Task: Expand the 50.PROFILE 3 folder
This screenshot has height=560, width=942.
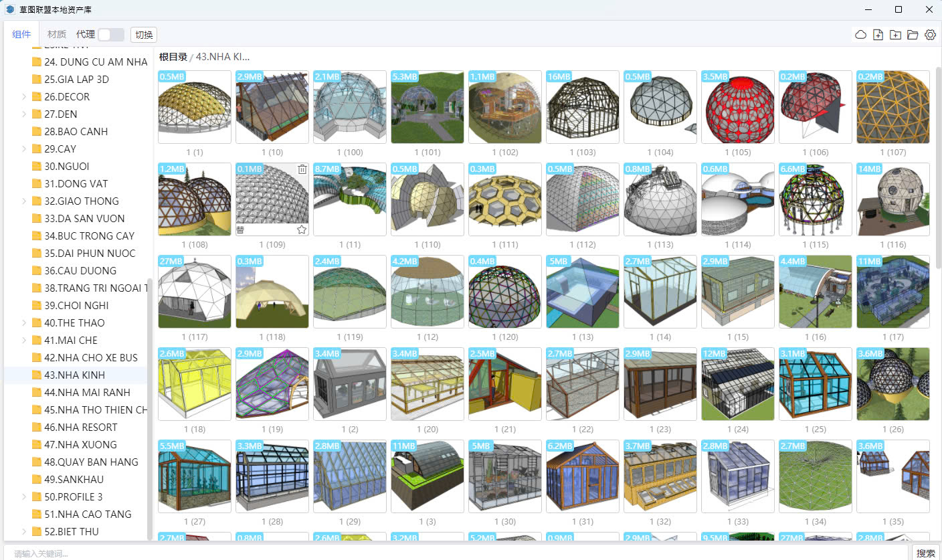Action: 24,497
